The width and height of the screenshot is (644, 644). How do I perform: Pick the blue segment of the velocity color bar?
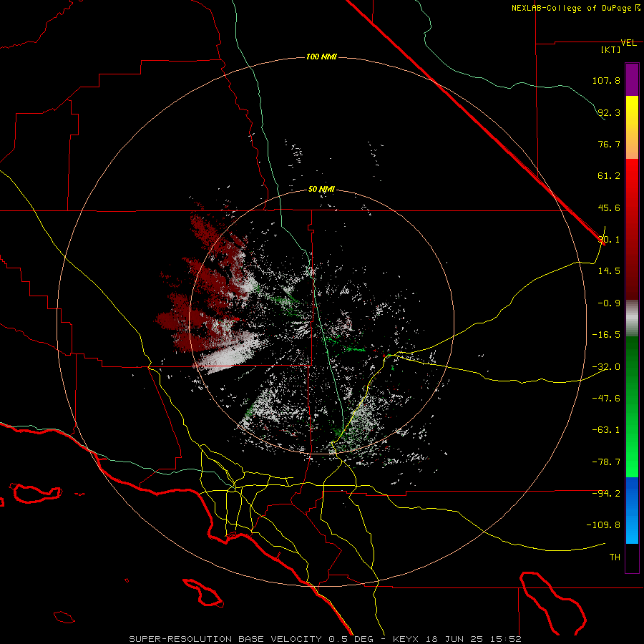tap(632, 510)
